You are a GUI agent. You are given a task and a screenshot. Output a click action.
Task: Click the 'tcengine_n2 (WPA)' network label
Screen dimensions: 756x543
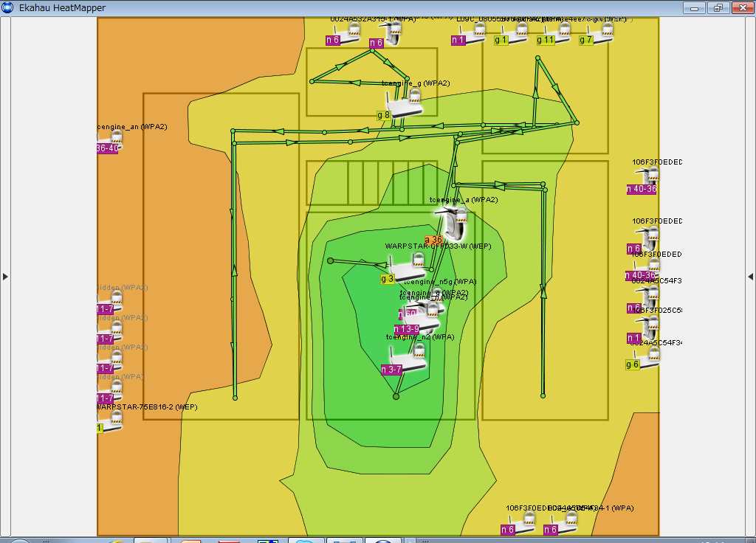pyautogui.click(x=420, y=336)
